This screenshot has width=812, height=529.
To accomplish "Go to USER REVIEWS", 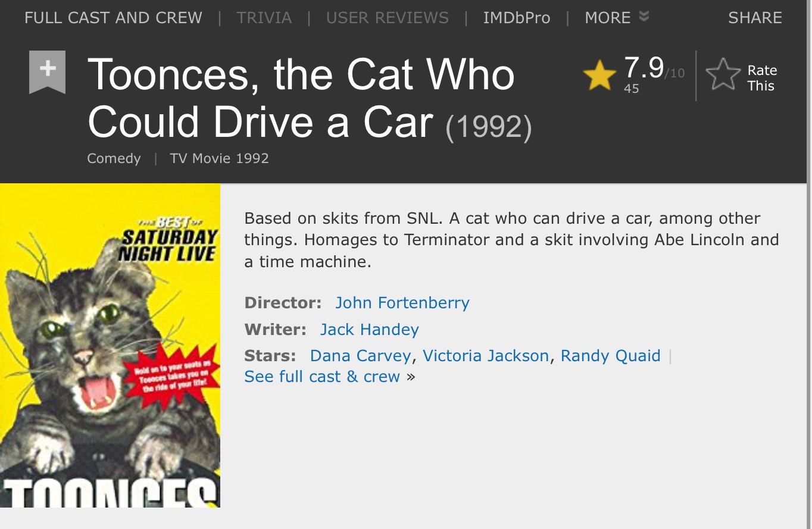I will coord(388,18).
